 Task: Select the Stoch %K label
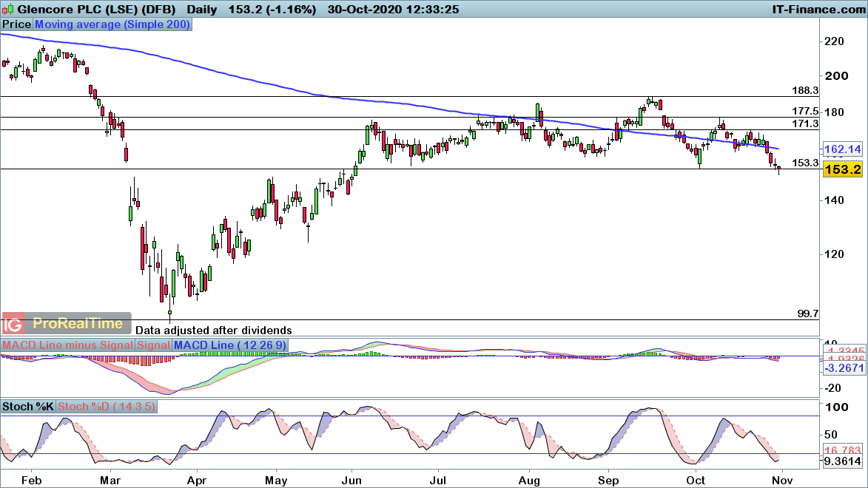tap(27, 407)
